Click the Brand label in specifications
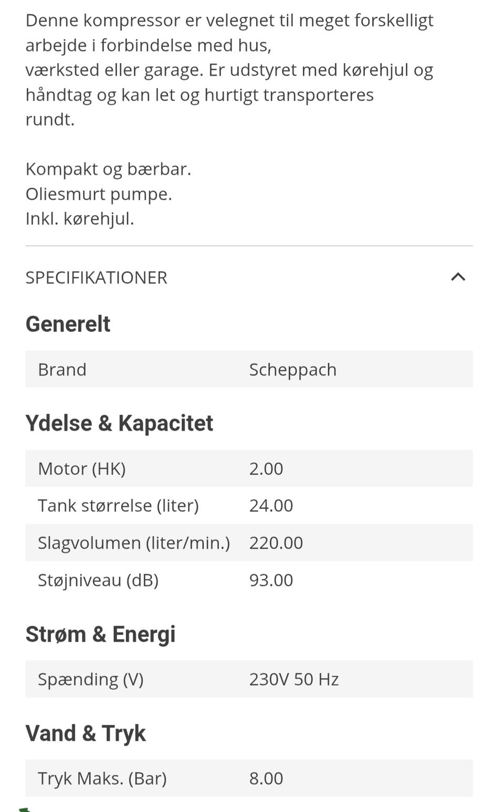 pyautogui.click(x=62, y=369)
